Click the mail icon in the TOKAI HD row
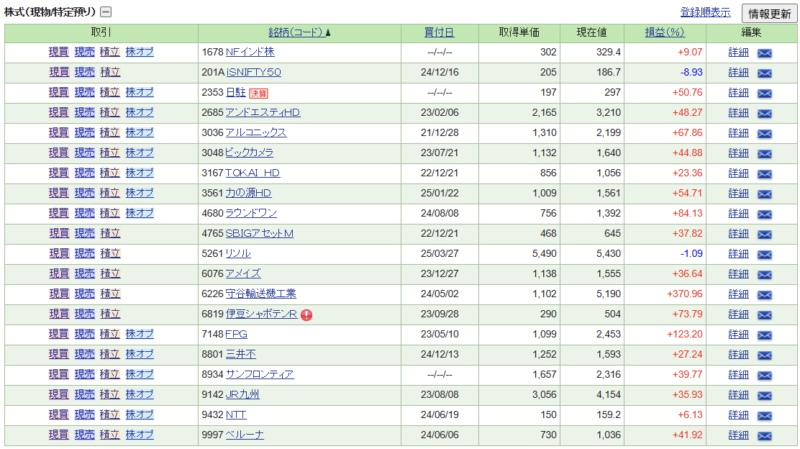 pyautogui.click(x=764, y=174)
